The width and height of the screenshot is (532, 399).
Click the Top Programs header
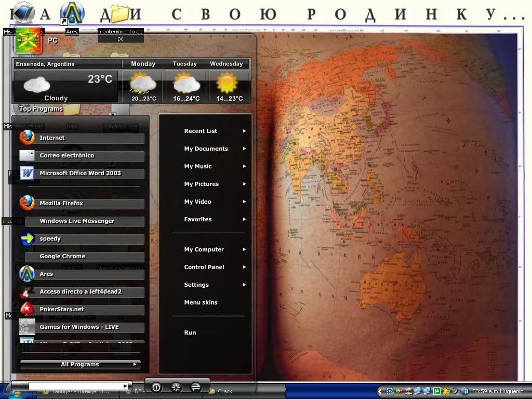(x=41, y=109)
